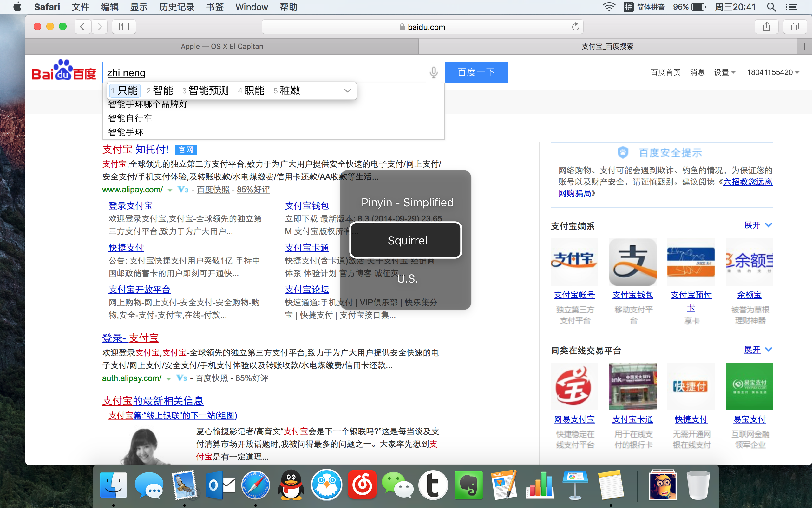Click the microphone voice search icon

(434, 72)
